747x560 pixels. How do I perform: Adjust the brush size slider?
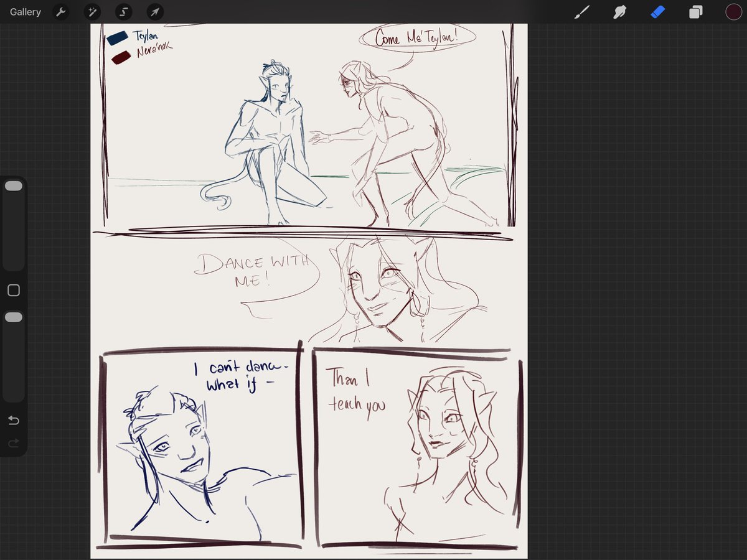pyautogui.click(x=14, y=224)
